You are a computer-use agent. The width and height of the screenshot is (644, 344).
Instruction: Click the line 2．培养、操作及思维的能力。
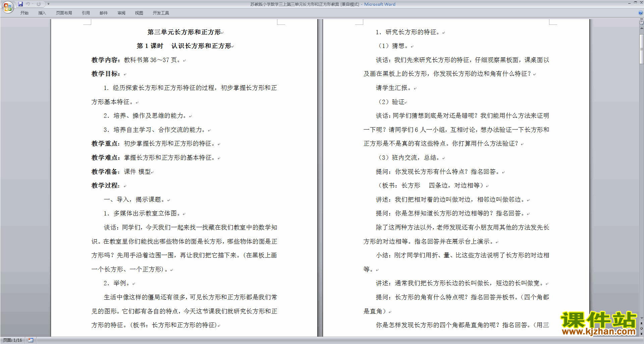[146, 116]
